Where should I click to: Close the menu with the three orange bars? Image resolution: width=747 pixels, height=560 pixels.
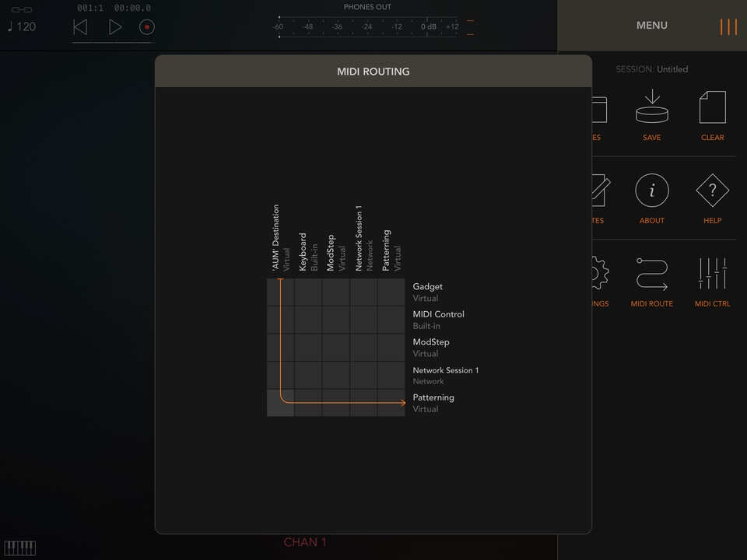728,26
